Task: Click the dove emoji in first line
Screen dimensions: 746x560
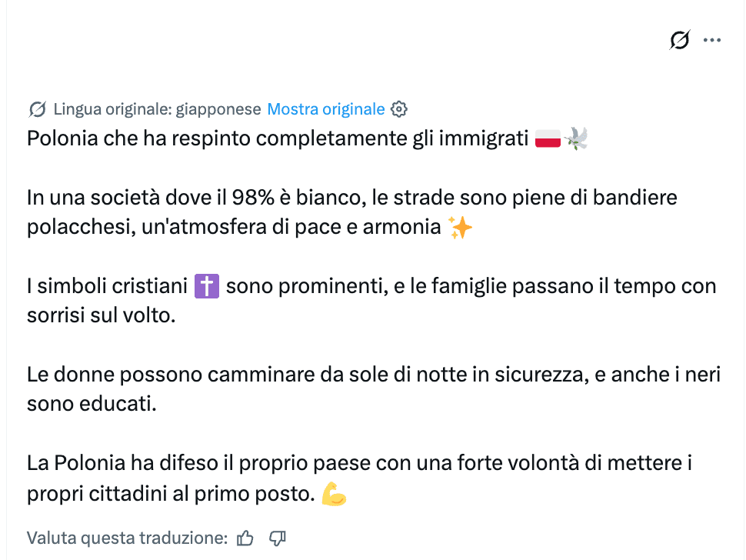Action: point(576,139)
